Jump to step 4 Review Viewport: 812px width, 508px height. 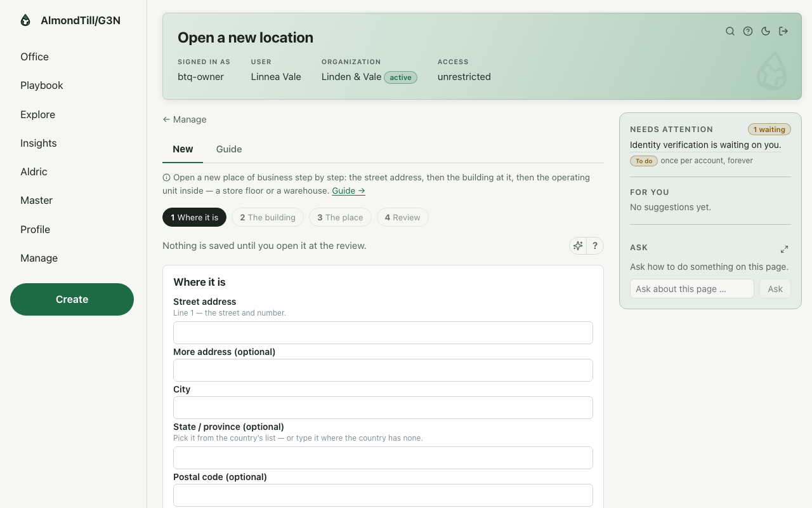pyautogui.click(x=403, y=217)
